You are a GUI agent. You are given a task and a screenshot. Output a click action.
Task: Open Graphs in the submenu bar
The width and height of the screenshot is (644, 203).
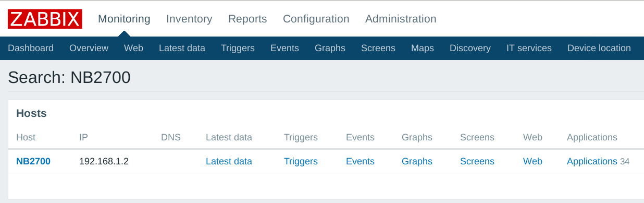[x=330, y=48]
